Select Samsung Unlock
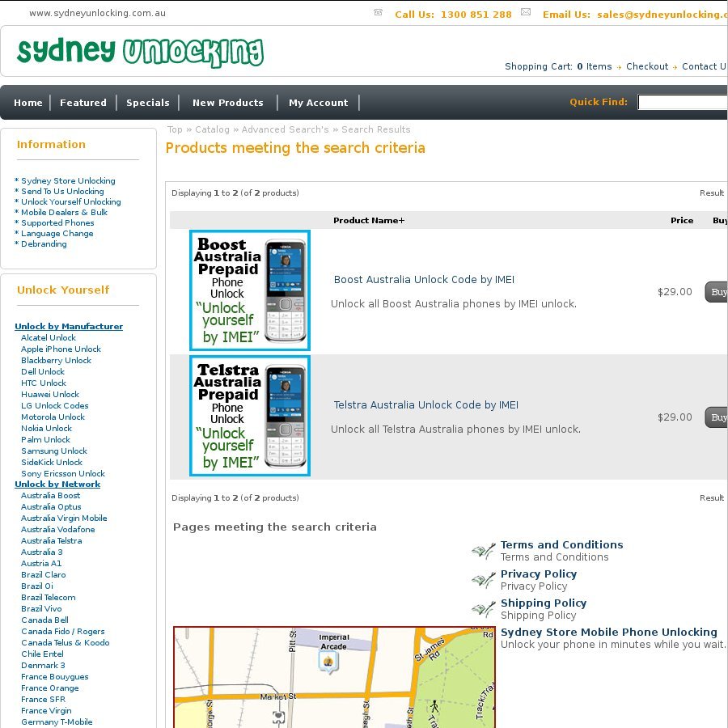Screen dimensions: 728x728 54,451
